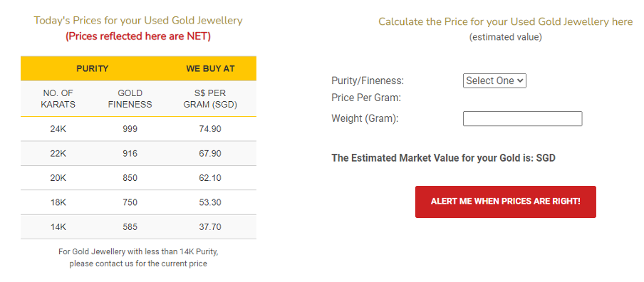
Task: Click Alert Me When Prices Are Right button
Action: pyautogui.click(x=506, y=202)
